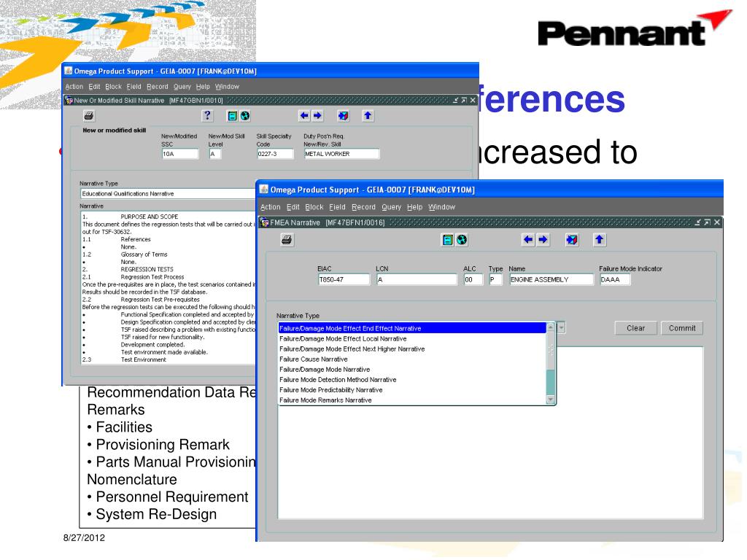The image size is (747, 560).
Task: Click the right arrow in Skill Narrative toolbar
Action: (x=317, y=116)
